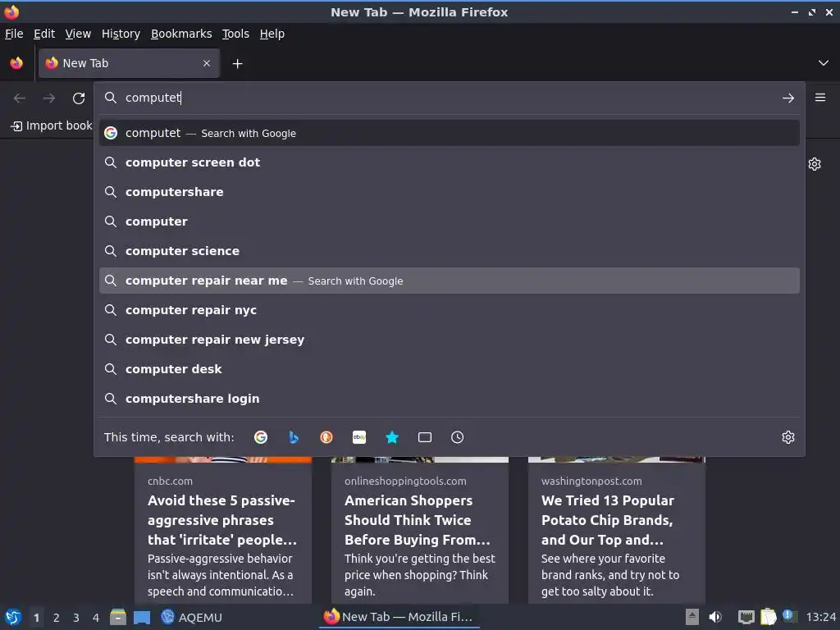Click the go arrow in address bar

[x=788, y=98]
